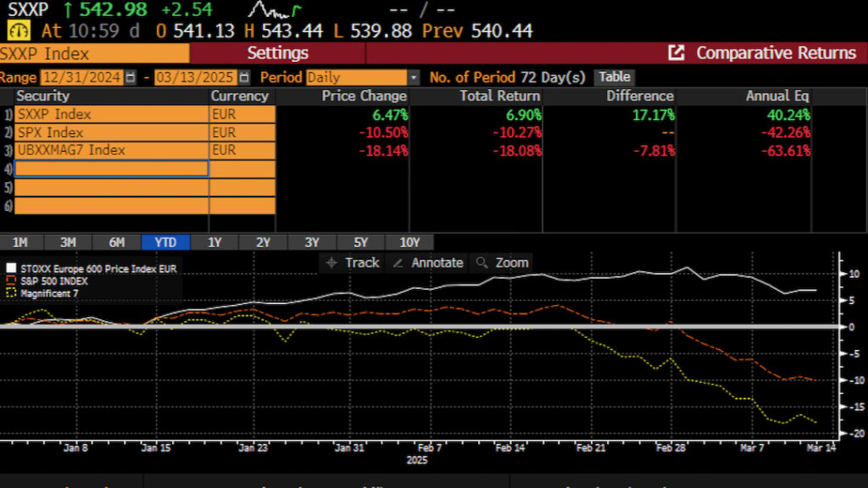This screenshot has width=868, height=488.
Task: Switch chart range to 3M
Action: click(68, 242)
